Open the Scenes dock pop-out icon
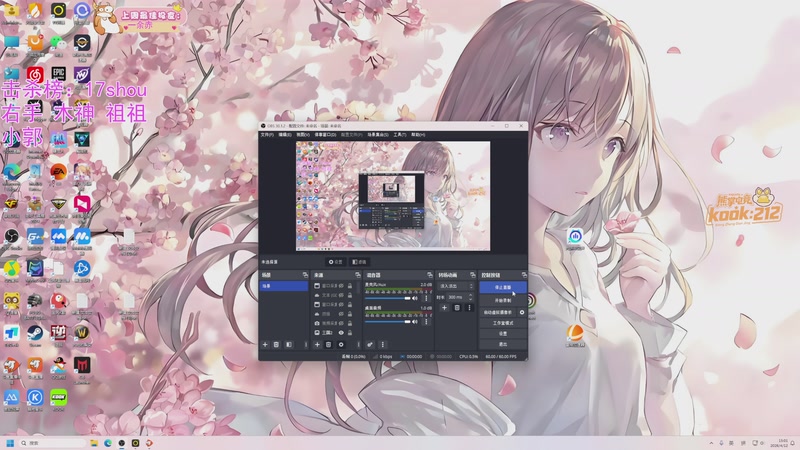Screen dimensions: 800x450 pyautogui.click(x=305, y=275)
